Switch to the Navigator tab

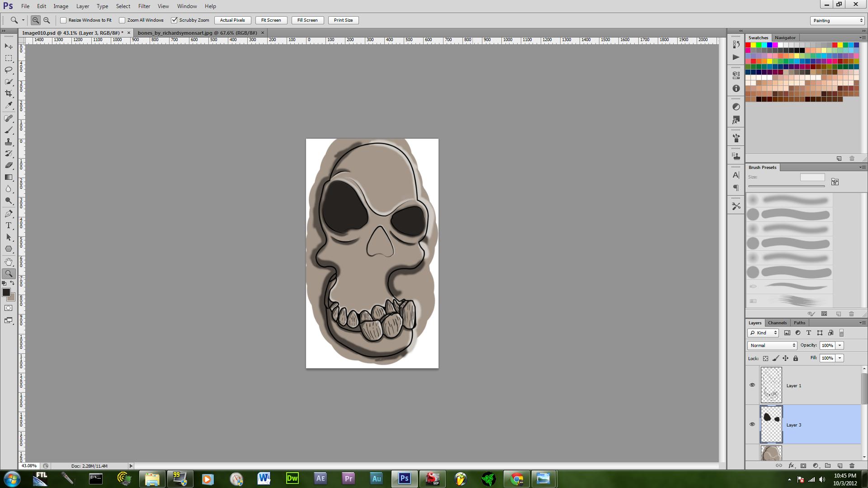tap(785, 38)
